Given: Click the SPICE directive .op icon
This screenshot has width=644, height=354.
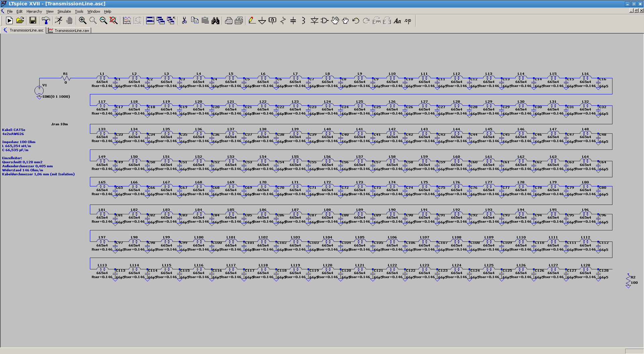Looking at the screenshot, I should click(408, 21).
